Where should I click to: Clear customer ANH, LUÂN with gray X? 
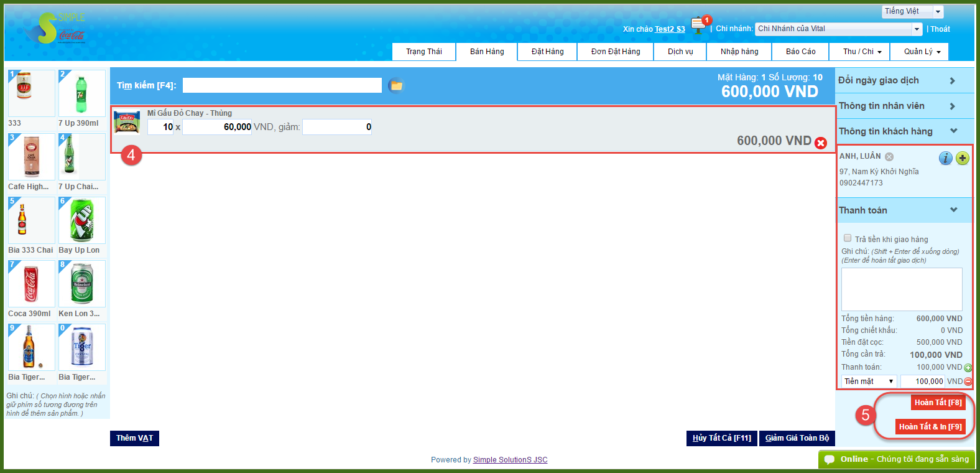(889, 157)
